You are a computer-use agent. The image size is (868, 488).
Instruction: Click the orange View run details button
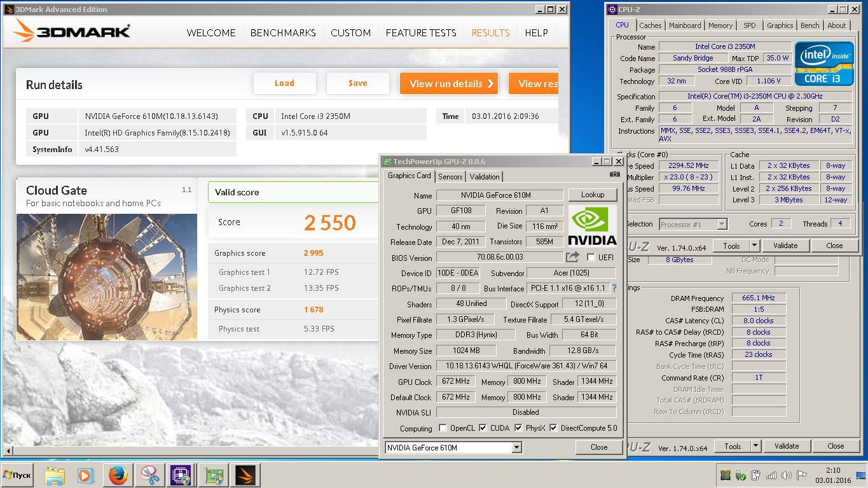tap(449, 83)
